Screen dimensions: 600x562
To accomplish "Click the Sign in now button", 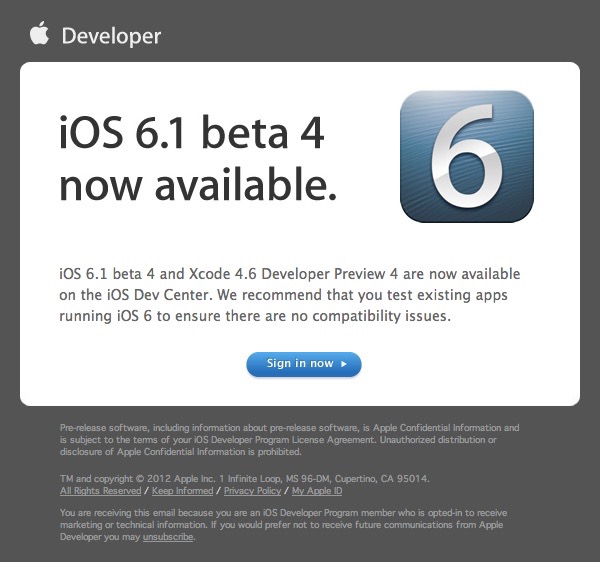I will (x=304, y=364).
